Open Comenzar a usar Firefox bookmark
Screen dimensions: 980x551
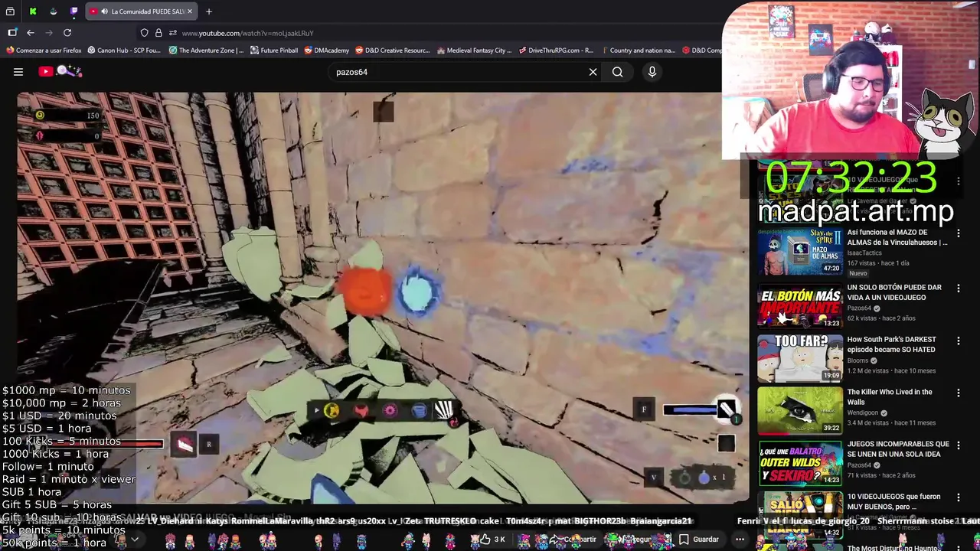click(x=44, y=51)
